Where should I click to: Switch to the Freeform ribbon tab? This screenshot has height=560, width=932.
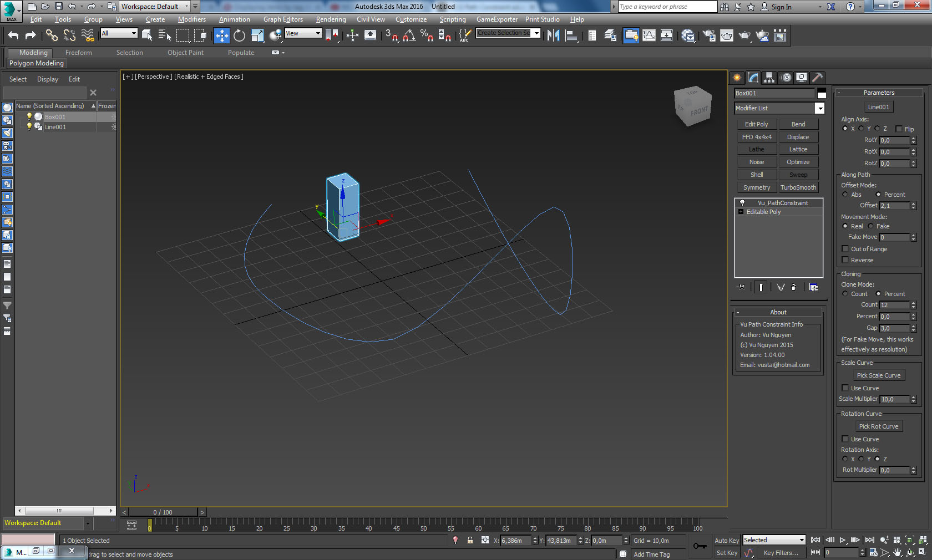(78, 53)
